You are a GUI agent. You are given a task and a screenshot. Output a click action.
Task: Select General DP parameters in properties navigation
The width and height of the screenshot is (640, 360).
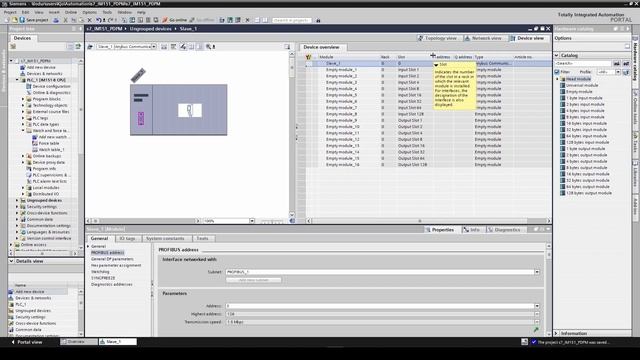pyautogui.click(x=112, y=259)
